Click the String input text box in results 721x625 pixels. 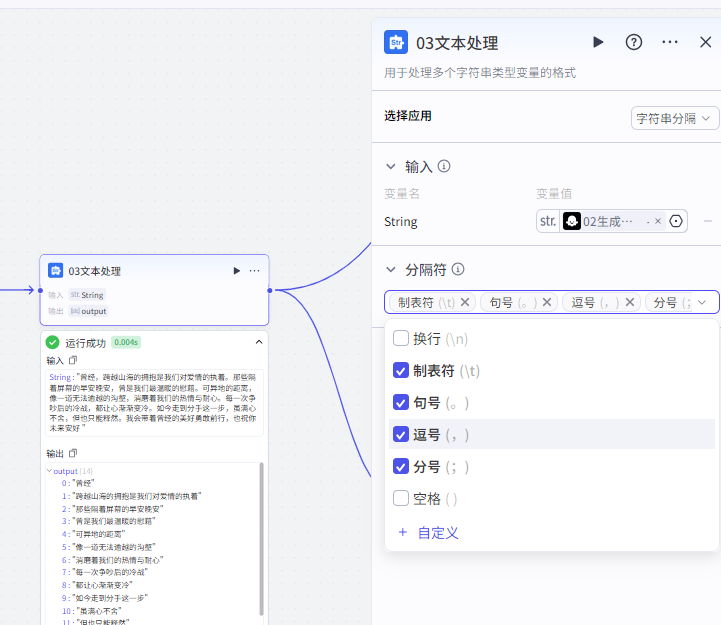[x=154, y=402]
